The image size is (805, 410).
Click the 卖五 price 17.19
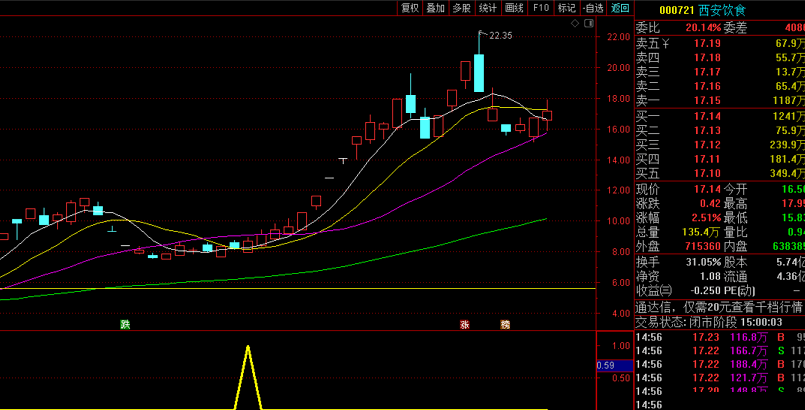(x=707, y=43)
